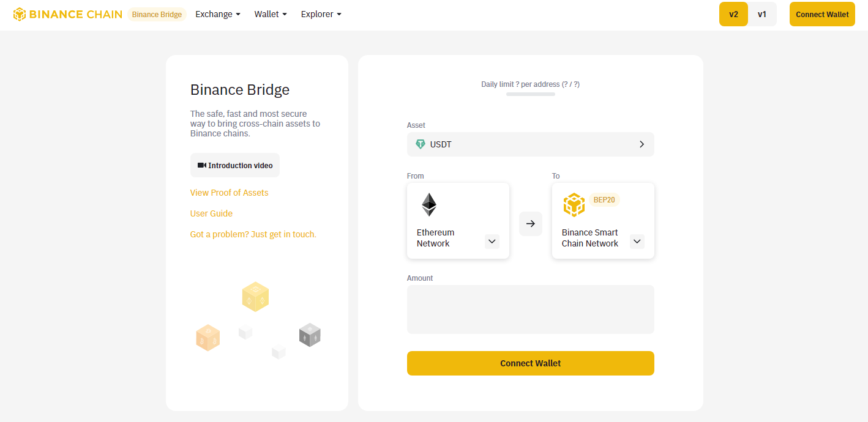The width and height of the screenshot is (868, 422).
Task: Click the Binance Smart Chain cube logo
Action: click(574, 205)
